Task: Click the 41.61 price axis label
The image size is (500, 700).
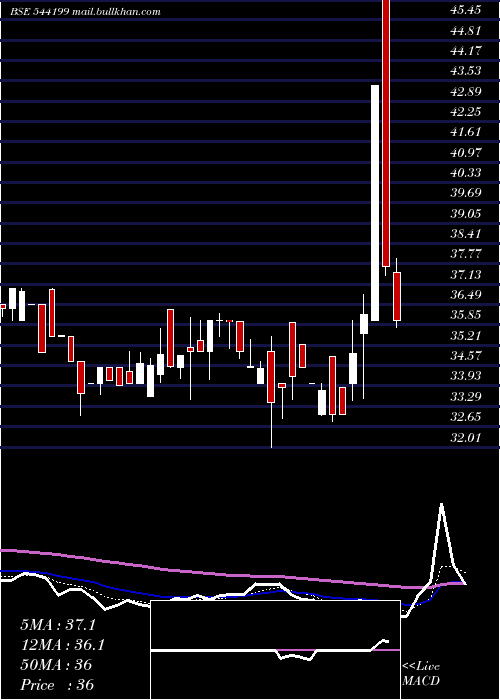Action: click(x=466, y=132)
